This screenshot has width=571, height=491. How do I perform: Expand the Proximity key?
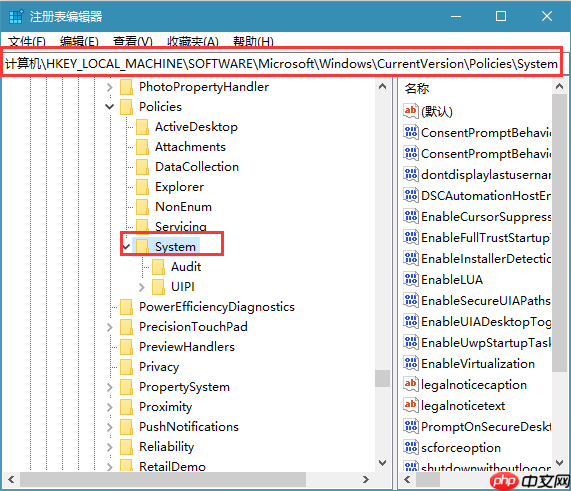[x=109, y=407]
